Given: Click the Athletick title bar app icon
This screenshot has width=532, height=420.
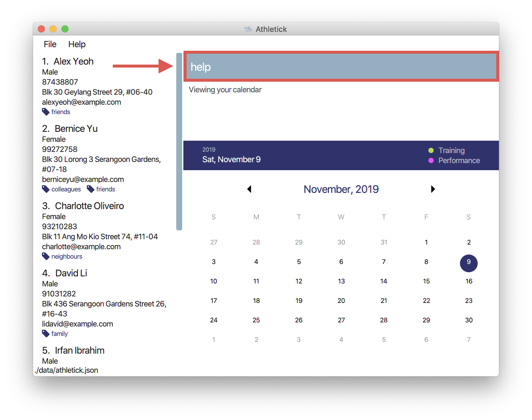Looking at the screenshot, I should point(248,29).
